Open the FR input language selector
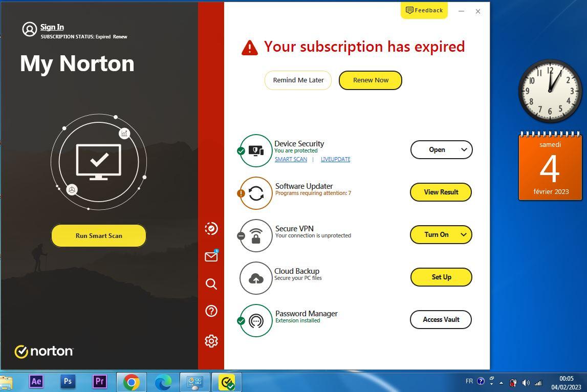The image size is (587, 392). point(469,381)
